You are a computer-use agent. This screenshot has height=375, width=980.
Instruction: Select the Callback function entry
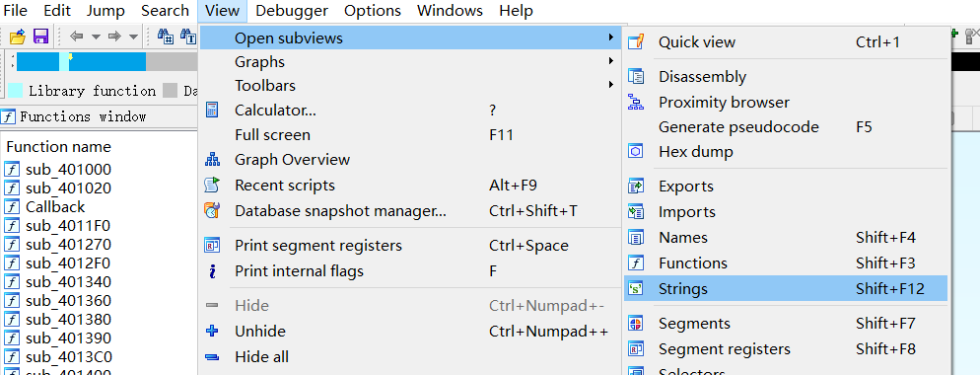coord(55,206)
